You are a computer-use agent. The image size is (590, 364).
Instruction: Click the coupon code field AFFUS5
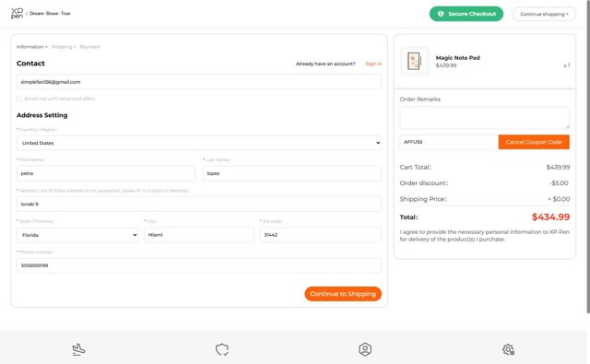449,142
